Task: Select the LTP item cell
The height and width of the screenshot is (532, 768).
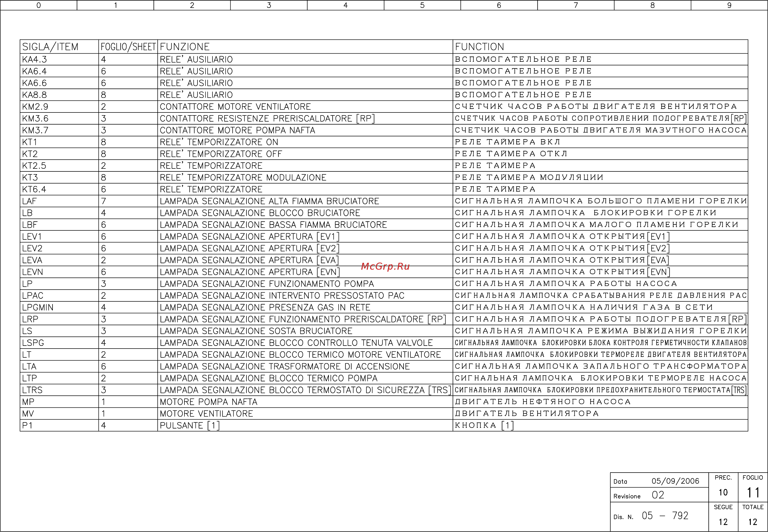Action: 59,378
